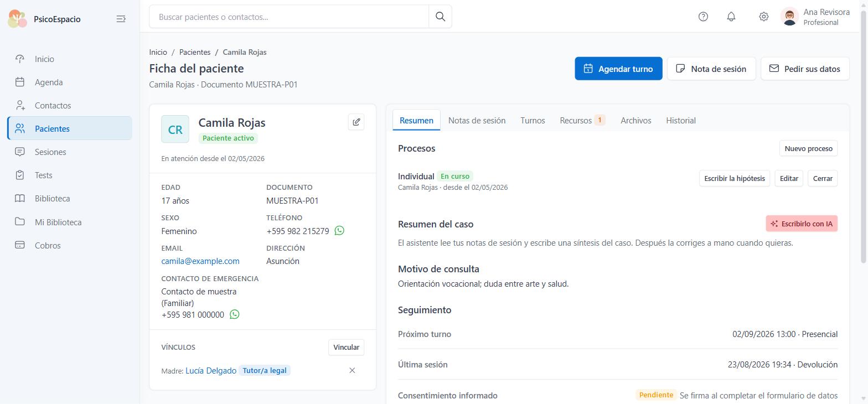Focus the Buscar pacientes o contactos search field
Image resolution: width=868 pixels, height=404 pixels.
pyautogui.click(x=289, y=17)
